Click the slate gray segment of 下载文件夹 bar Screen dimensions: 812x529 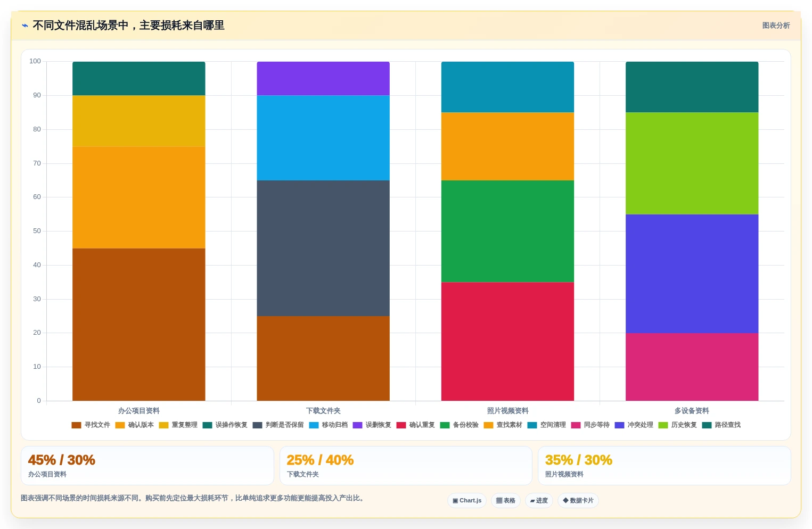tap(323, 249)
